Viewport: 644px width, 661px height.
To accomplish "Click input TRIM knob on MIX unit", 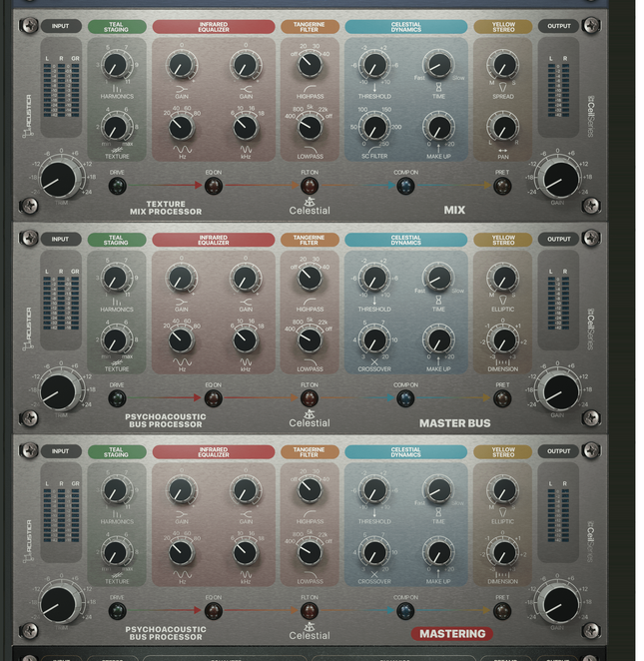I will [59, 180].
